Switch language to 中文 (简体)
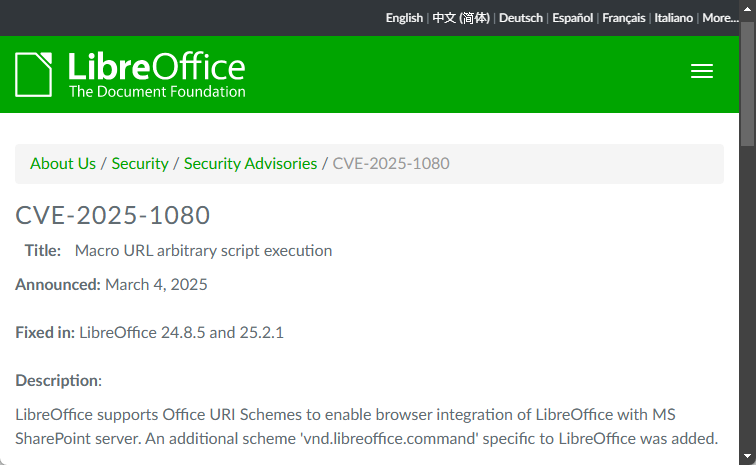The image size is (756, 465). 461,18
